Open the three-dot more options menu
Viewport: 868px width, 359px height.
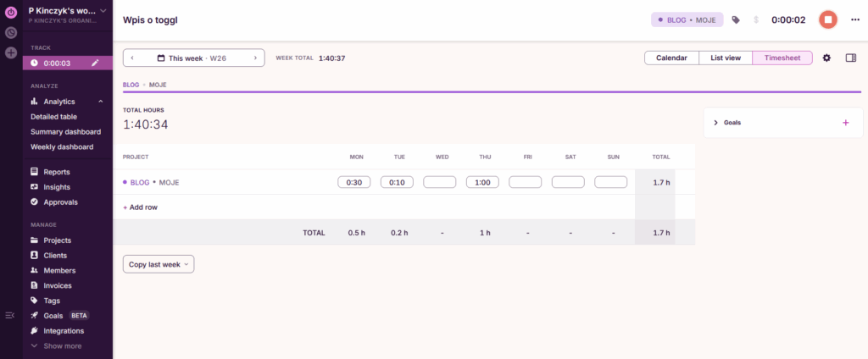click(854, 20)
